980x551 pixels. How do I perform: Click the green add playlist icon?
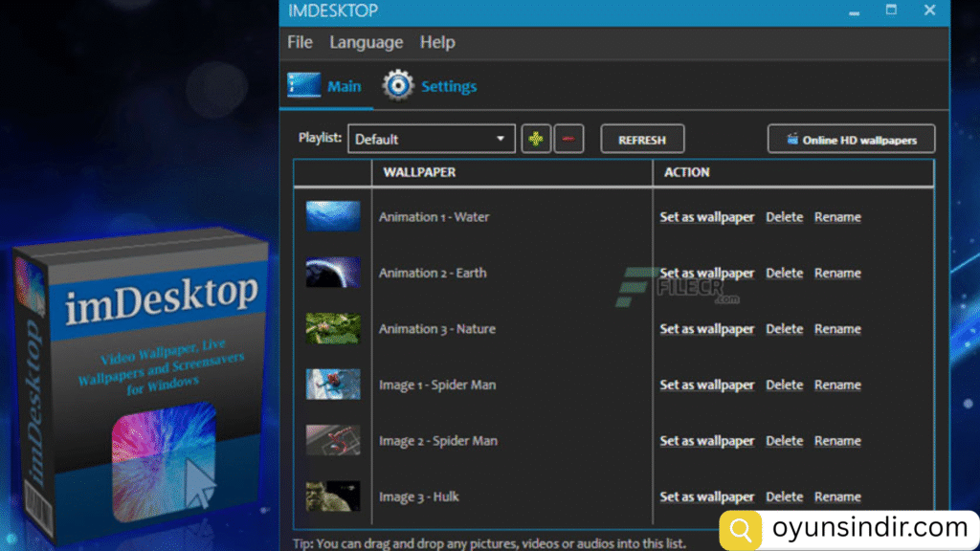[x=537, y=139]
